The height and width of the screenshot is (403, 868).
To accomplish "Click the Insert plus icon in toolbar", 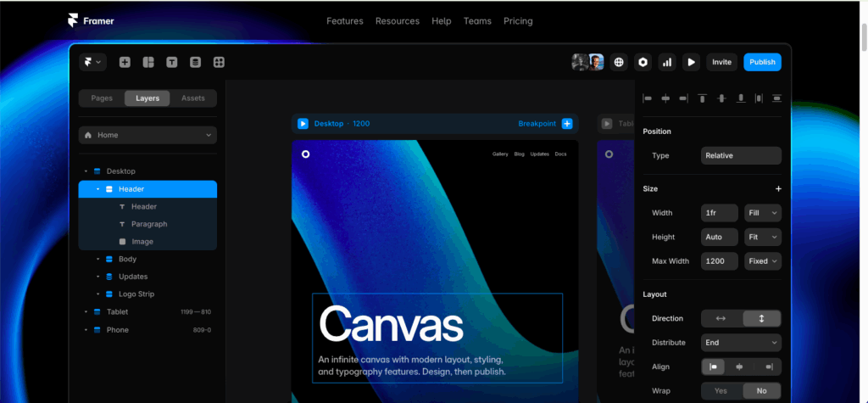I will (125, 62).
